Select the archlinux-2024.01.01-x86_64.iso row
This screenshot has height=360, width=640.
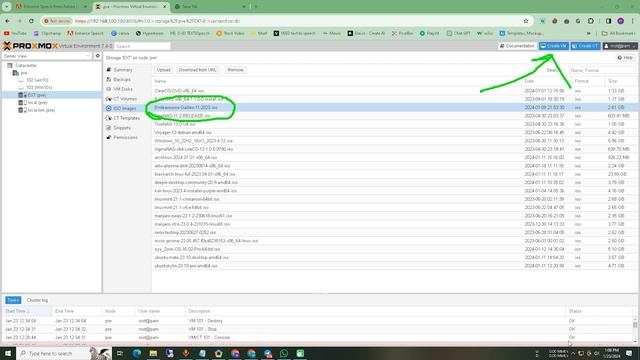pos(394,157)
